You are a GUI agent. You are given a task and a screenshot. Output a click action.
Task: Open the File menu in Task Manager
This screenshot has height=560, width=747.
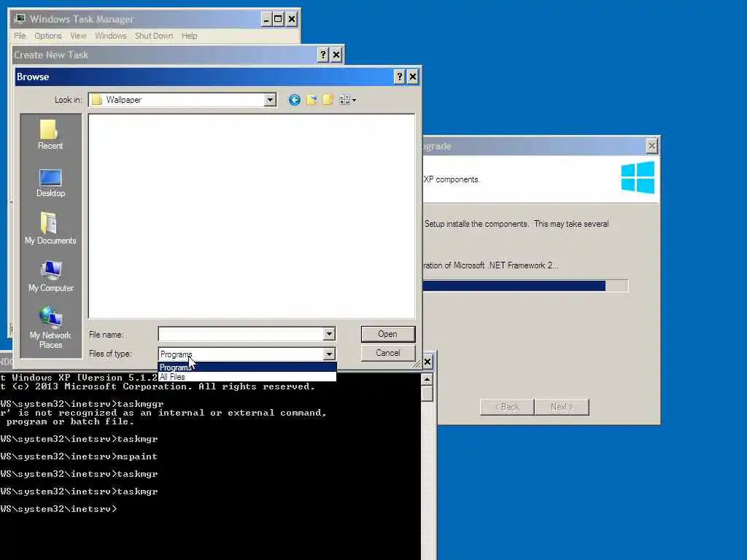click(20, 36)
